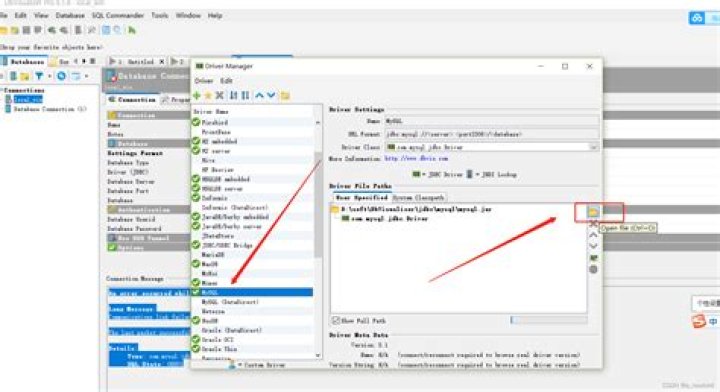Click the blue circular refresh icon in Databases panel

click(x=61, y=76)
